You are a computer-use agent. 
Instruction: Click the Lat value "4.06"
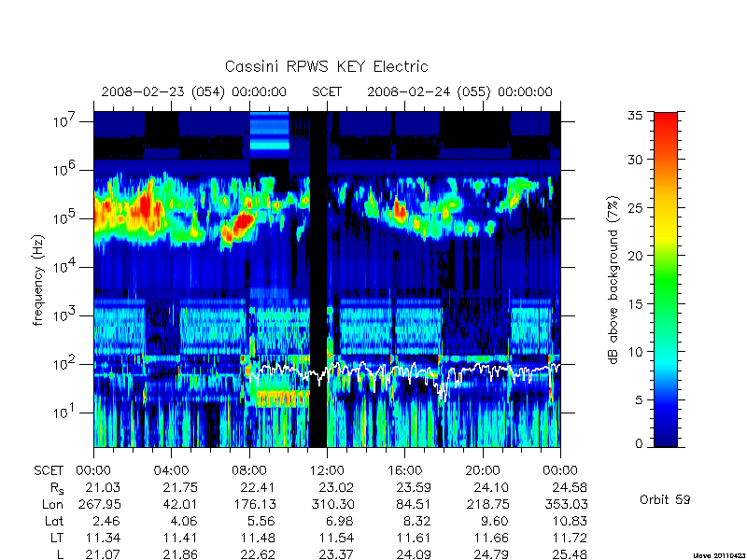pyautogui.click(x=184, y=522)
